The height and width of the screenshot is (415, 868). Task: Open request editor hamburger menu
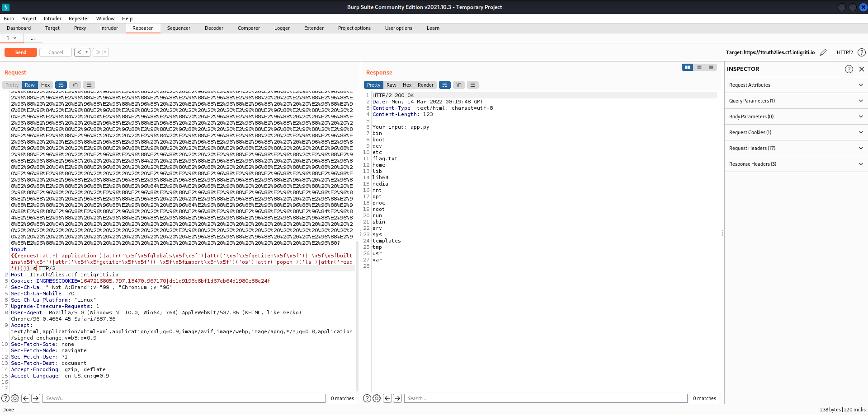point(89,85)
